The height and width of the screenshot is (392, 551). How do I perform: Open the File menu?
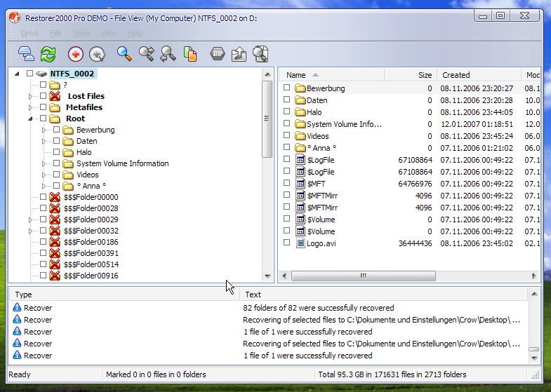point(55,33)
